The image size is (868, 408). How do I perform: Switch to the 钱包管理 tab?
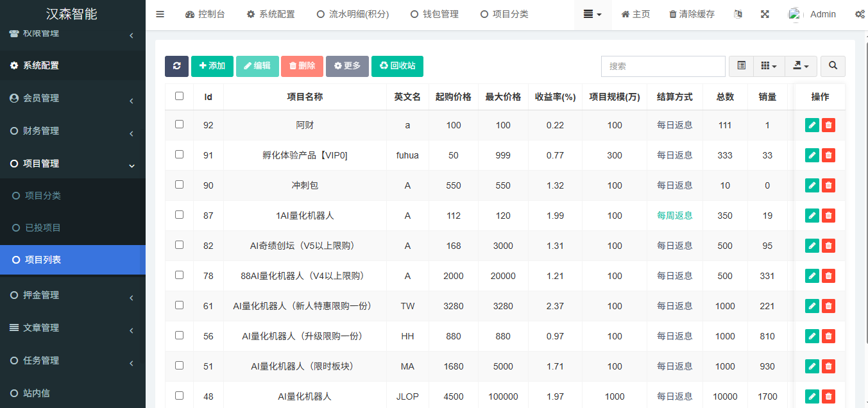coord(434,13)
